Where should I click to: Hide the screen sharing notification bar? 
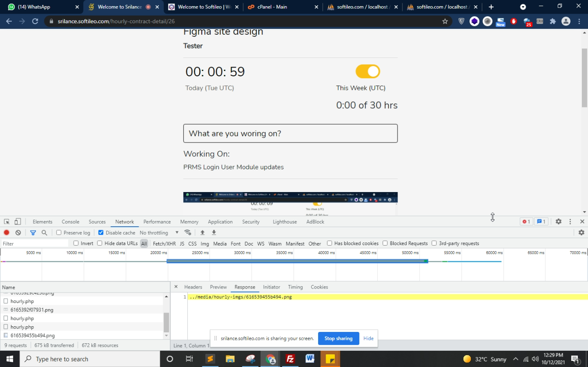coord(368,338)
